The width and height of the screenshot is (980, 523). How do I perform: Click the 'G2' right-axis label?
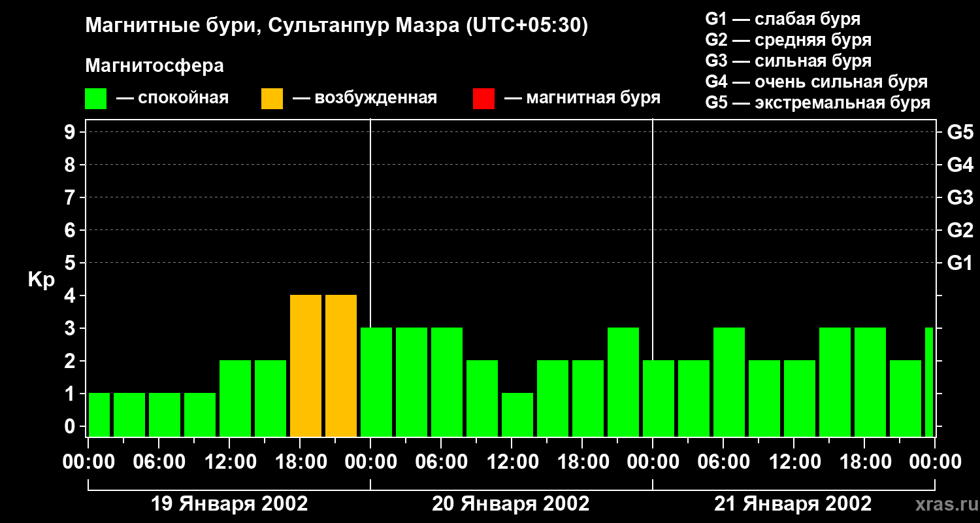(960, 230)
